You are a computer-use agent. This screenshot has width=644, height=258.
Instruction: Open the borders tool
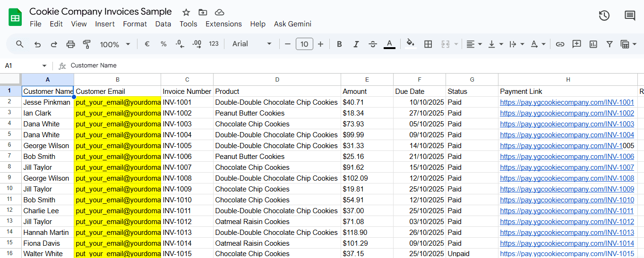click(428, 44)
